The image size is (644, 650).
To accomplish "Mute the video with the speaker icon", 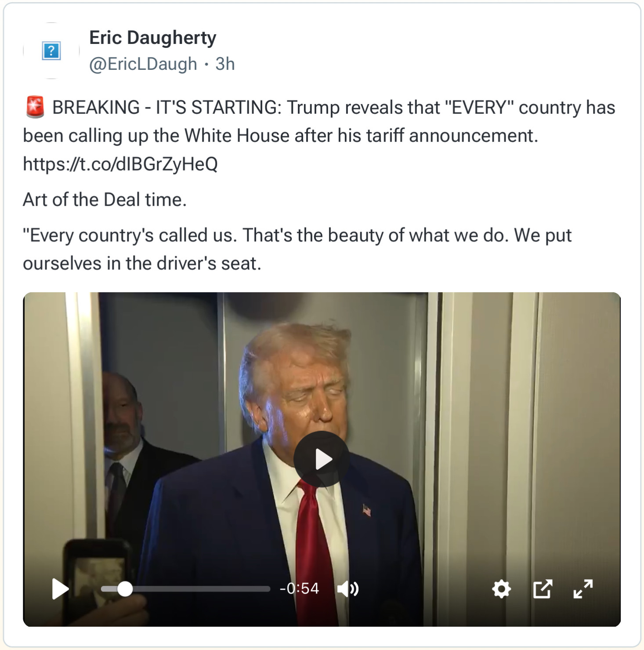I will [x=347, y=589].
